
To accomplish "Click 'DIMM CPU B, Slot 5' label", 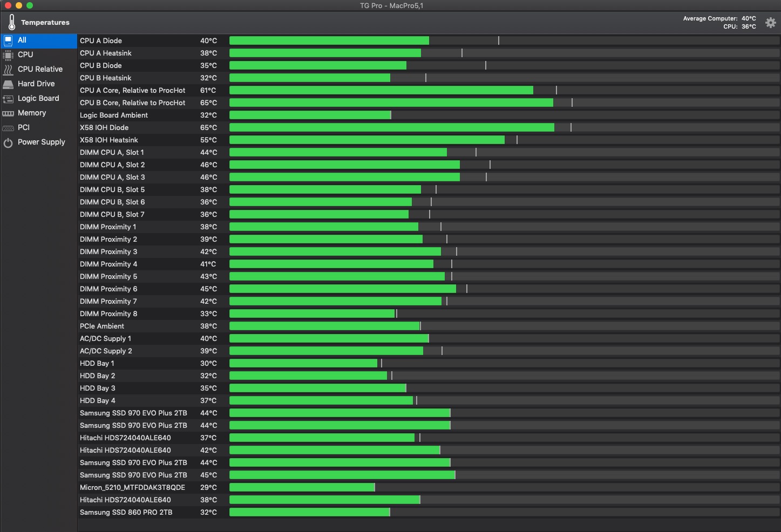I will click(112, 189).
